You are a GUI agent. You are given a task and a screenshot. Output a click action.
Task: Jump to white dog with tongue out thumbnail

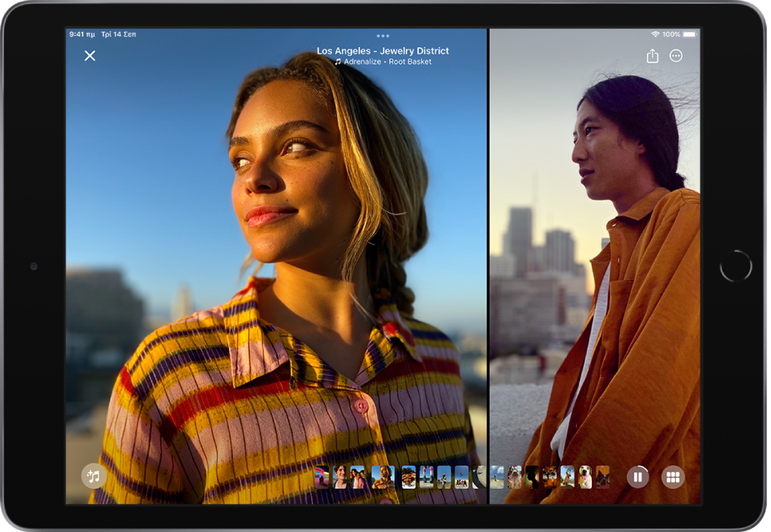point(584,478)
